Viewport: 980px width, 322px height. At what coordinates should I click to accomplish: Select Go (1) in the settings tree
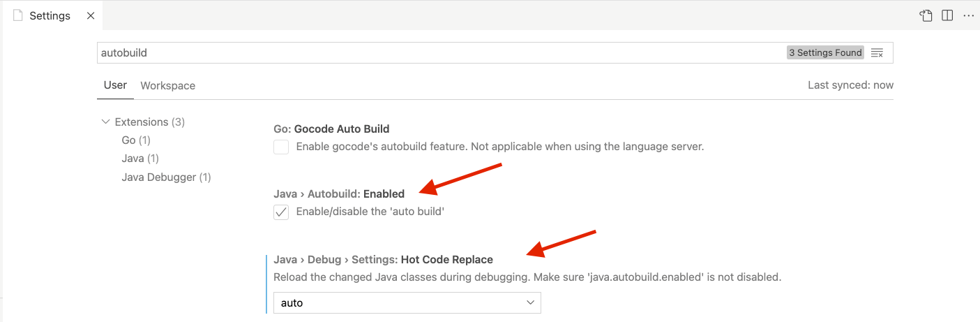pos(136,140)
